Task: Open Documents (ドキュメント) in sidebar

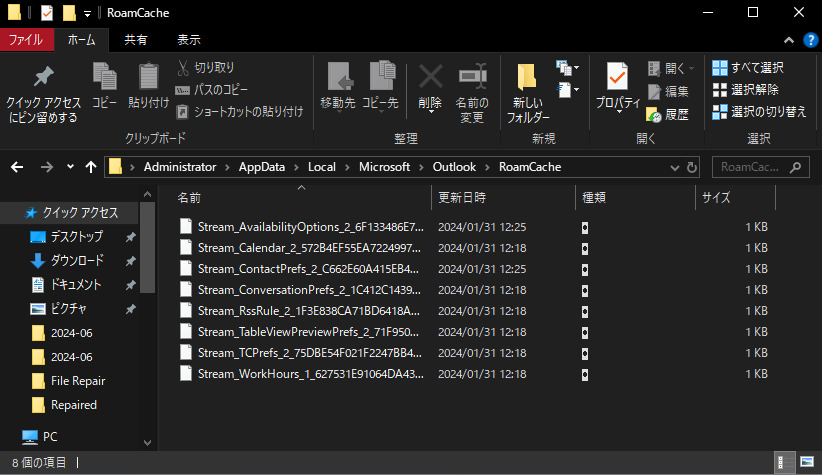Action: point(75,285)
